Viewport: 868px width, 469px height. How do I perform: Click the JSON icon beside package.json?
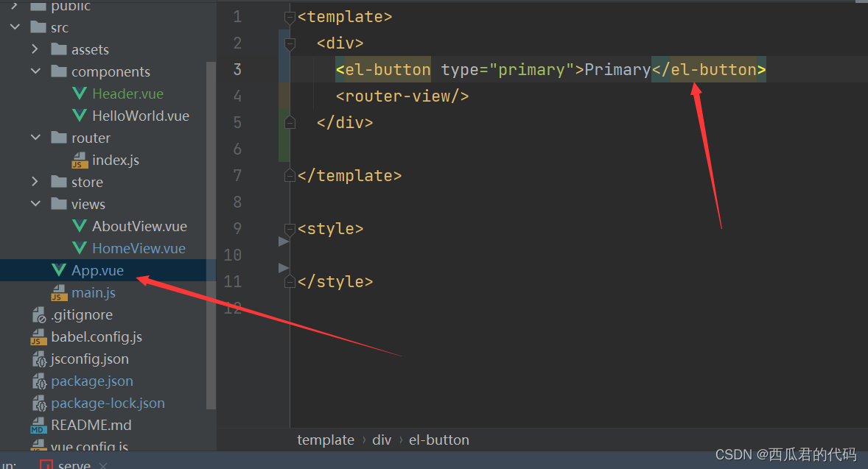point(39,381)
